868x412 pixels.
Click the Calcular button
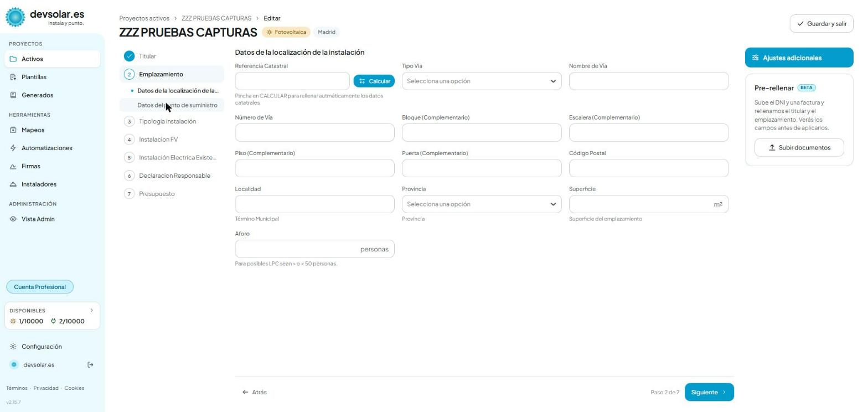pyautogui.click(x=374, y=81)
